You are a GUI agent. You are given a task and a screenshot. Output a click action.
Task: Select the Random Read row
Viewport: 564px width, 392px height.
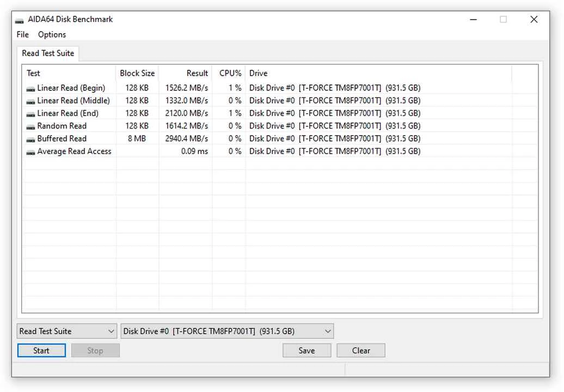coord(280,126)
